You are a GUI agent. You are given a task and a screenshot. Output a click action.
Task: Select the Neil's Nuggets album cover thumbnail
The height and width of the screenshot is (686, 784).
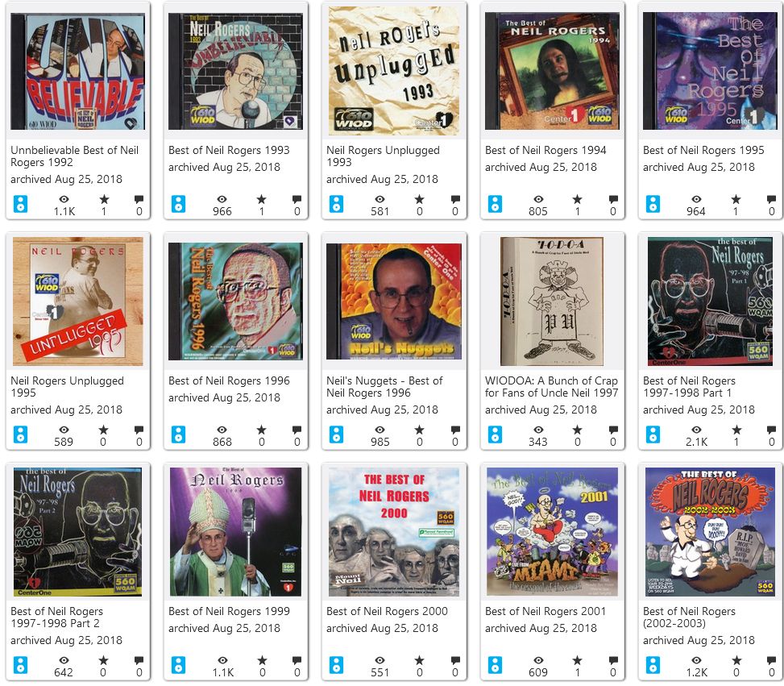(394, 301)
